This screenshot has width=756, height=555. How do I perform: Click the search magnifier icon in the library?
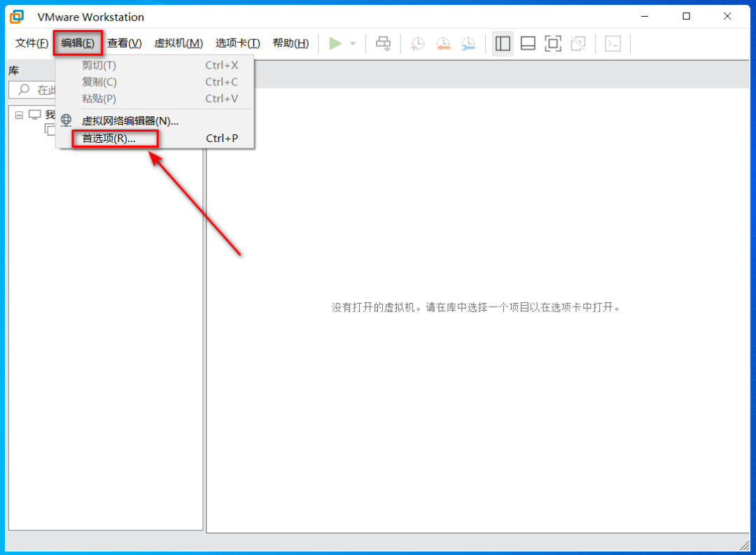pos(24,90)
